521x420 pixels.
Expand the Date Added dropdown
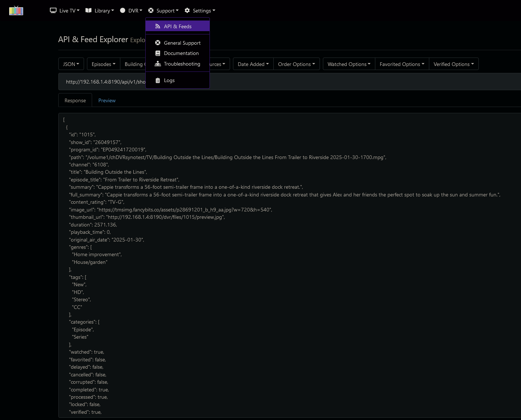click(x=253, y=64)
